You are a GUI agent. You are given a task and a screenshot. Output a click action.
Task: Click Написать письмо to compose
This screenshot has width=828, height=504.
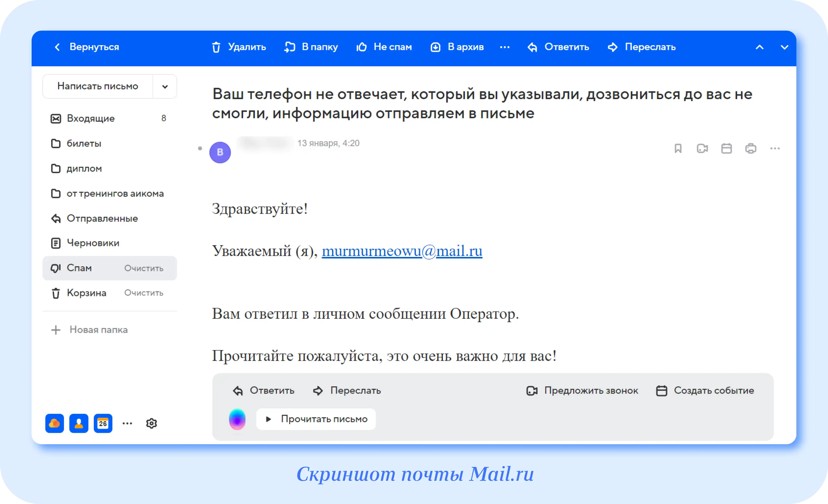click(x=98, y=86)
